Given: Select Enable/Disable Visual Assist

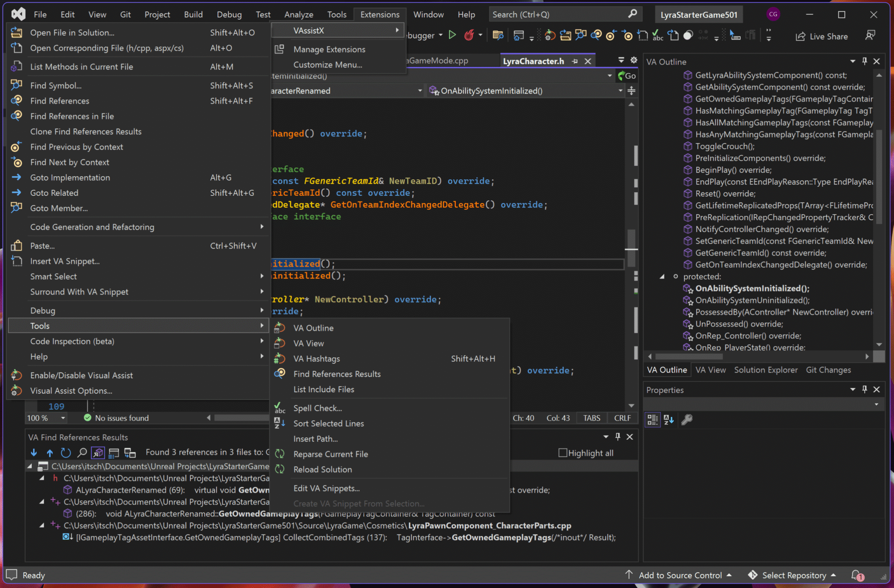Looking at the screenshot, I should 81,375.
